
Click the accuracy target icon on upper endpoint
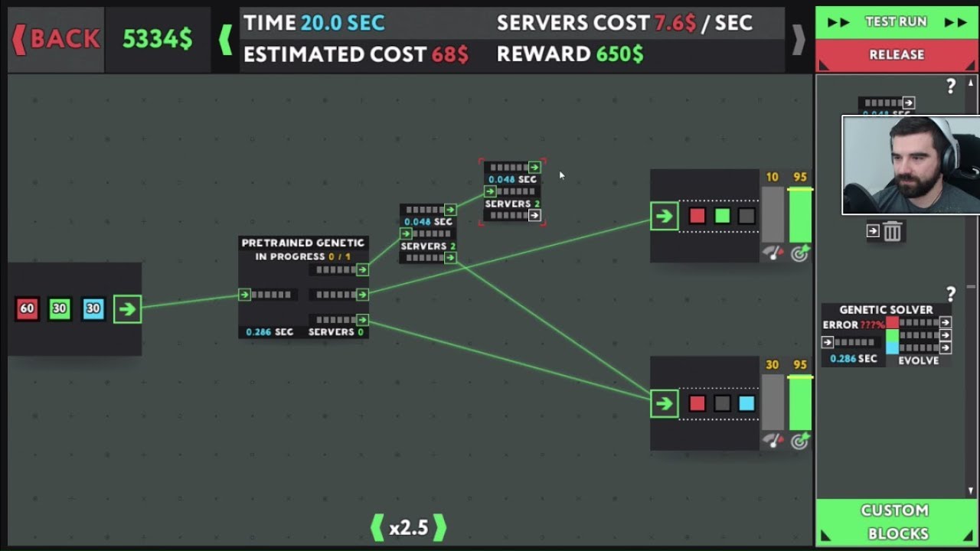coord(800,253)
